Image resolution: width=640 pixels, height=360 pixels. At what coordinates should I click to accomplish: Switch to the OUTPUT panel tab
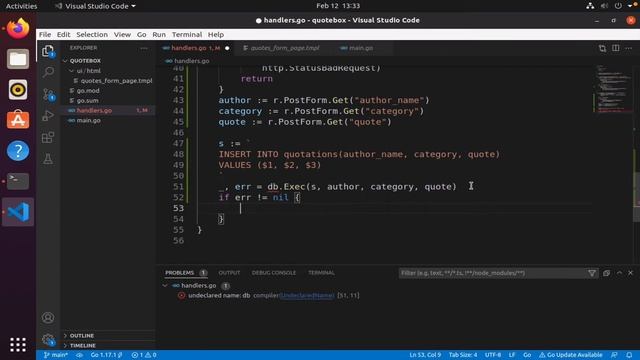229,273
